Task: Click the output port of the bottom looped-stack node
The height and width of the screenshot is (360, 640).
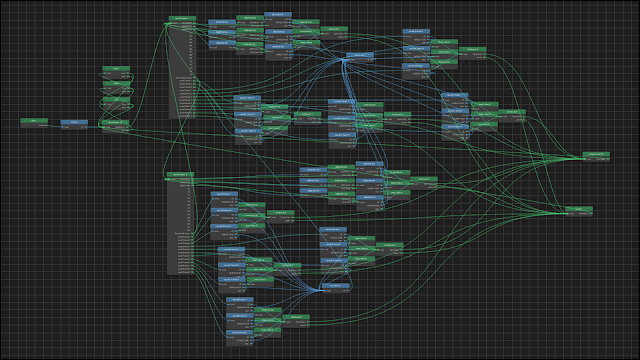Action: (128, 127)
